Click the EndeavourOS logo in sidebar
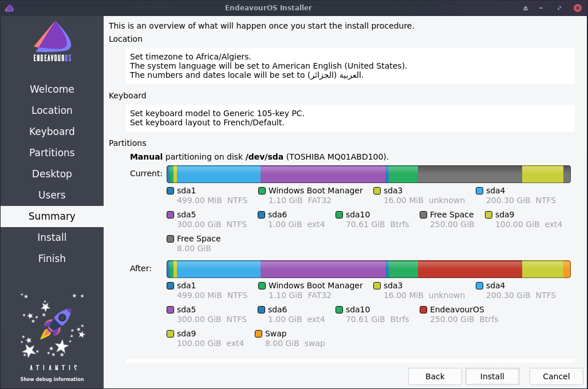This screenshot has width=588, height=389. pyautogui.click(x=52, y=42)
